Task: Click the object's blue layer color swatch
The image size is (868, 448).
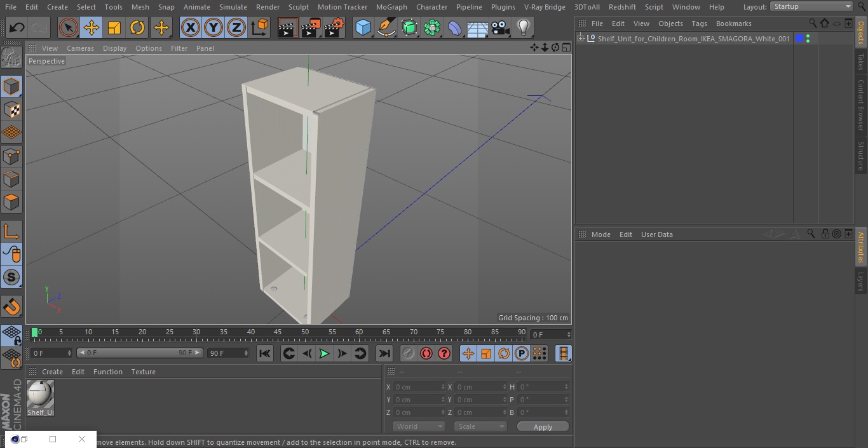Action: click(799, 39)
